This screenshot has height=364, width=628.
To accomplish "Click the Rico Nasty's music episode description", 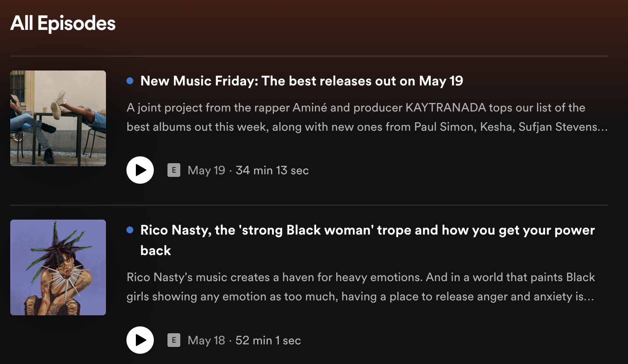I will 361,277.
